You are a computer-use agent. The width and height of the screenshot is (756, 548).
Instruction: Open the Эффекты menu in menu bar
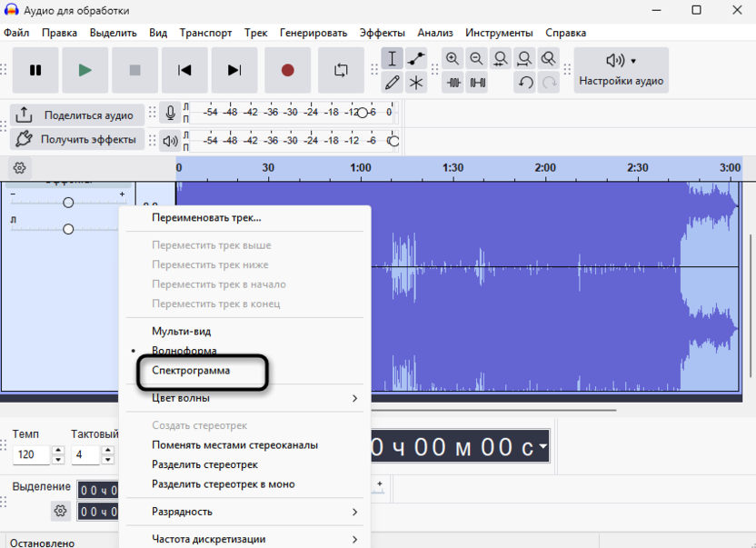(382, 33)
